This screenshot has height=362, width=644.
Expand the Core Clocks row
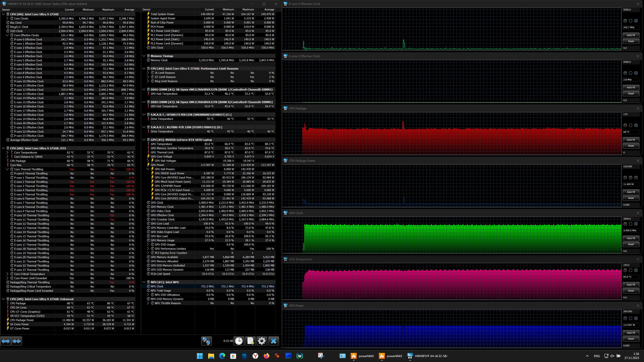(x=8, y=18)
